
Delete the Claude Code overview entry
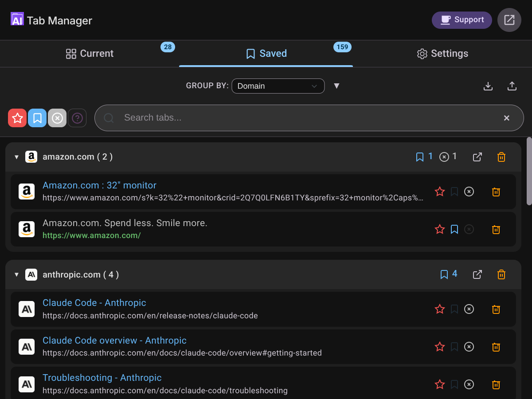coord(496,347)
